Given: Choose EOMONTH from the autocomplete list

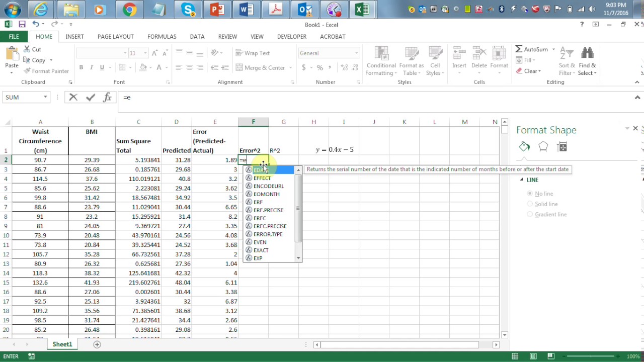Looking at the screenshot, I should point(266,194).
